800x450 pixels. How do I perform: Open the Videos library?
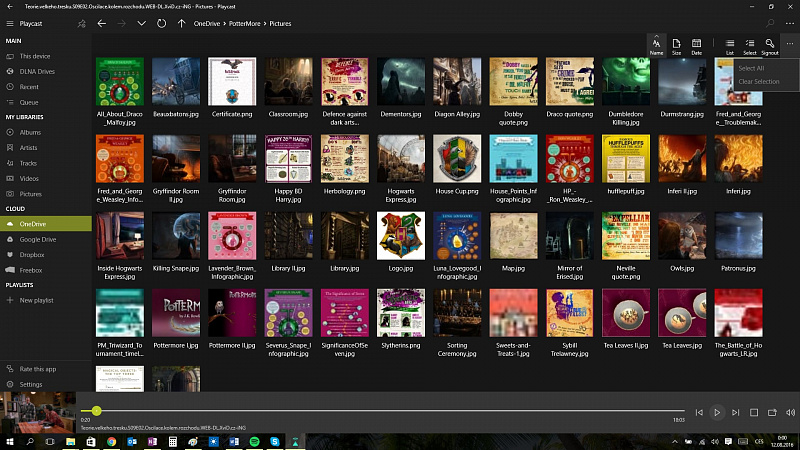46,179
